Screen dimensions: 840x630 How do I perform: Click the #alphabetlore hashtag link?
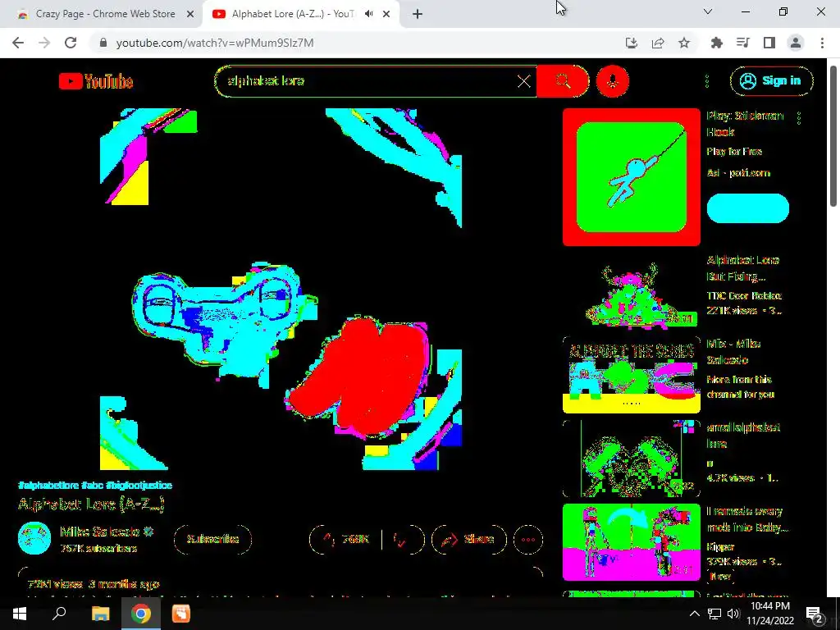[48, 486]
